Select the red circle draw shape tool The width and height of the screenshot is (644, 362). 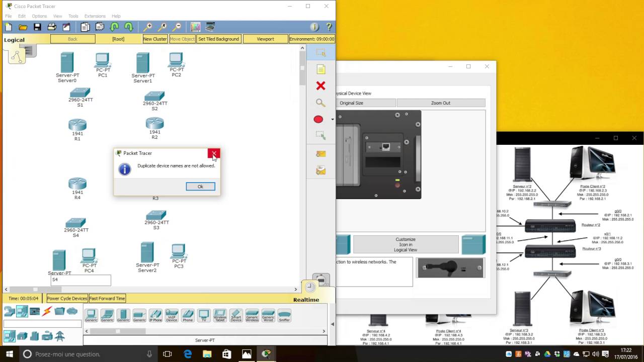(318, 119)
